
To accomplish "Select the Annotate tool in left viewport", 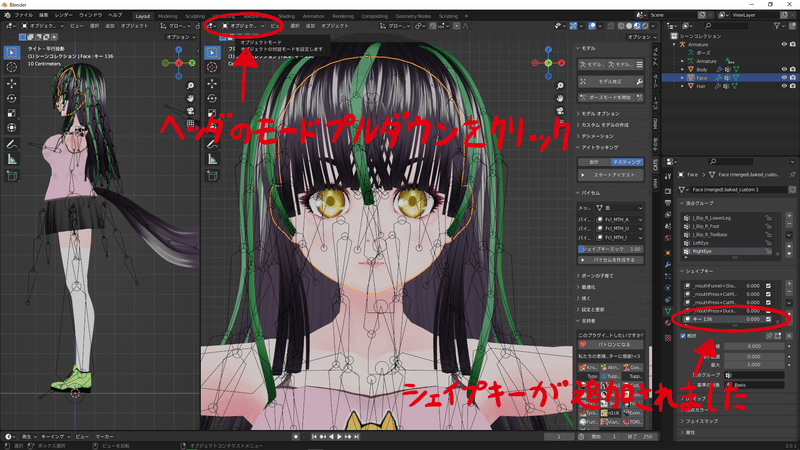I will 12,144.
